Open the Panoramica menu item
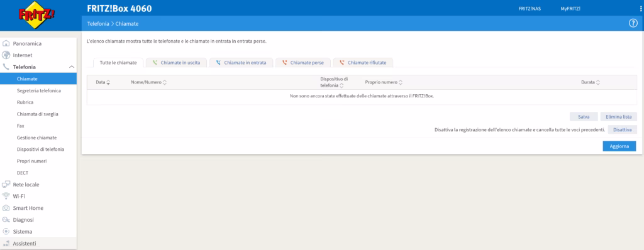 tap(38, 43)
